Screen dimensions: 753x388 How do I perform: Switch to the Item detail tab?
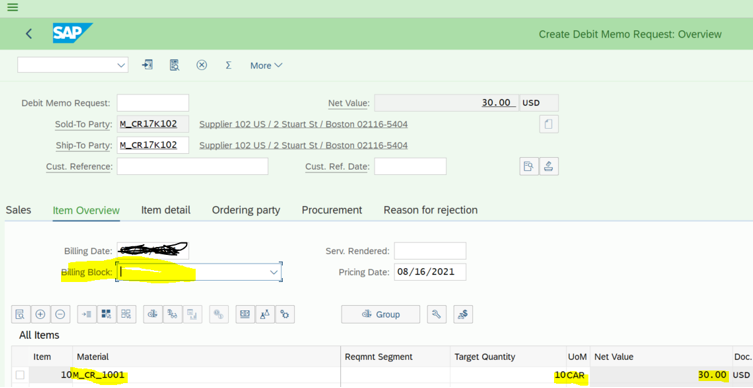click(166, 210)
